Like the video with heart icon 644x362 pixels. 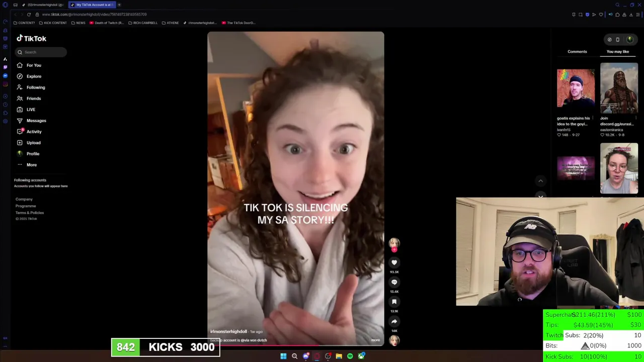pyautogui.click(x=394, y=262)
